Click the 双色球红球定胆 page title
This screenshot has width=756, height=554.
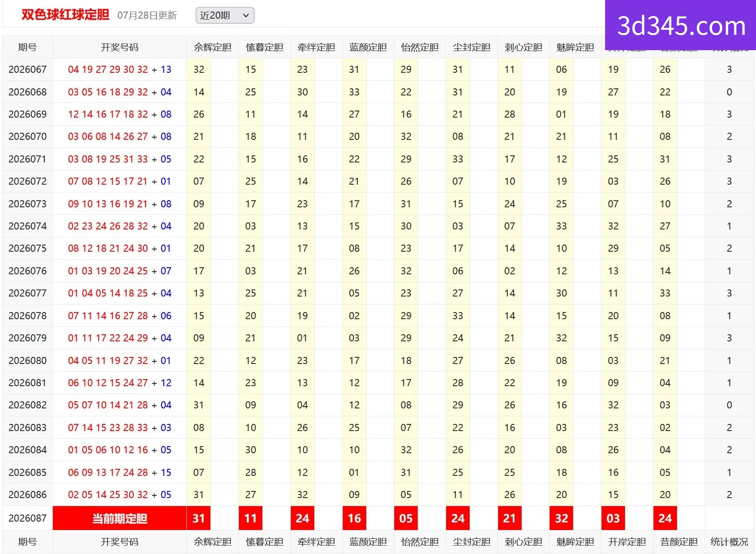pos(65,15)
